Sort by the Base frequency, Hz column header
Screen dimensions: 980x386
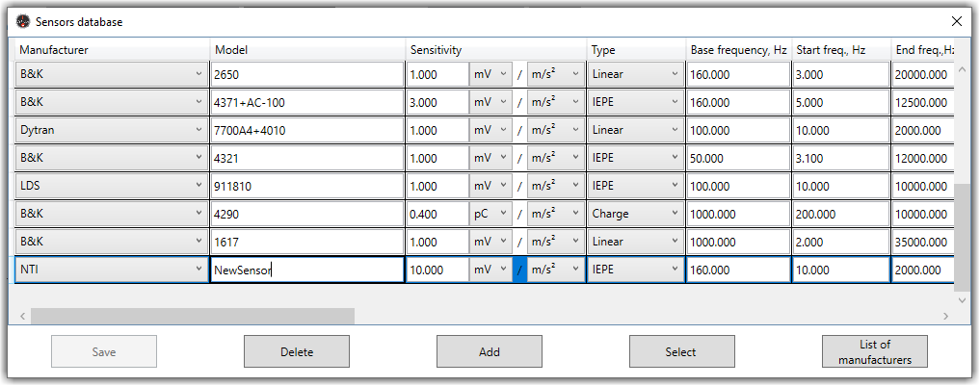tap(738, 50)
